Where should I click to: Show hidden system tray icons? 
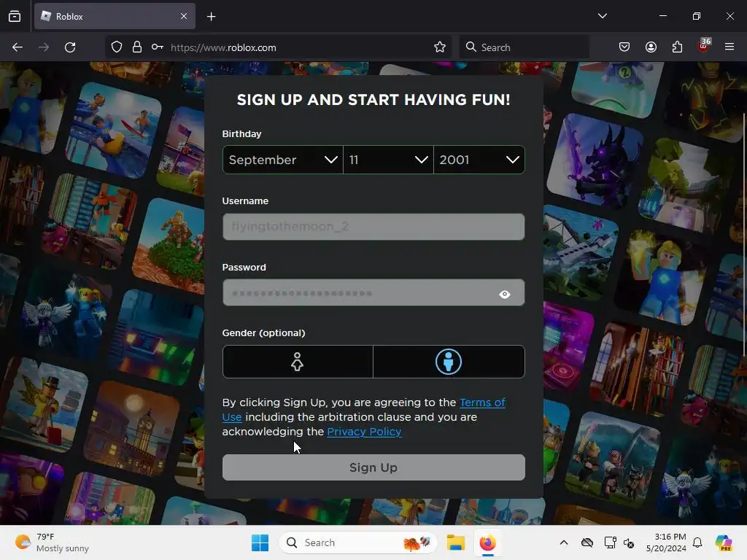(564, 542)
